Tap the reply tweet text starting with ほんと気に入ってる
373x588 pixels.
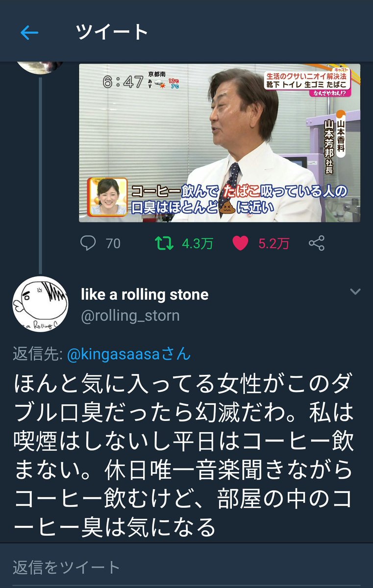183,454
